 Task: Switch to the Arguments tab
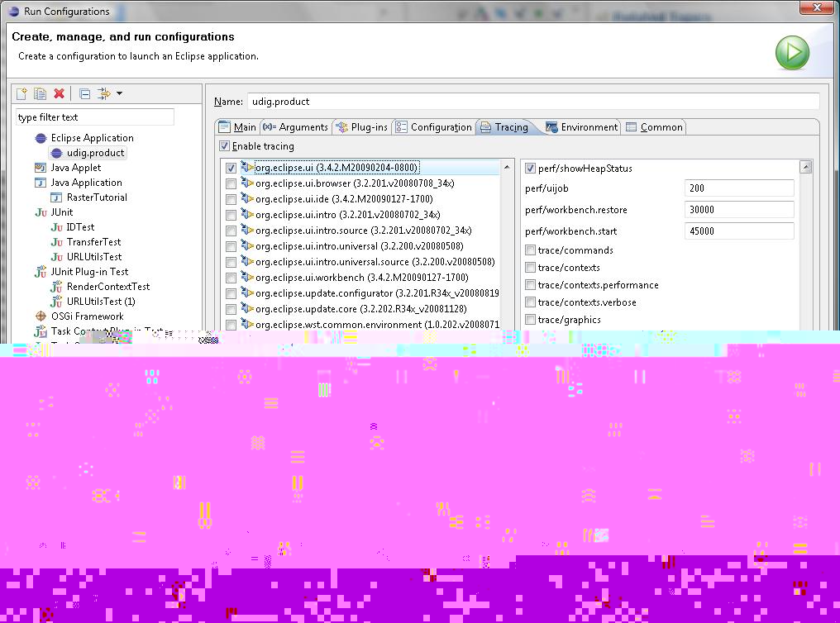click(x=295, y=127)
